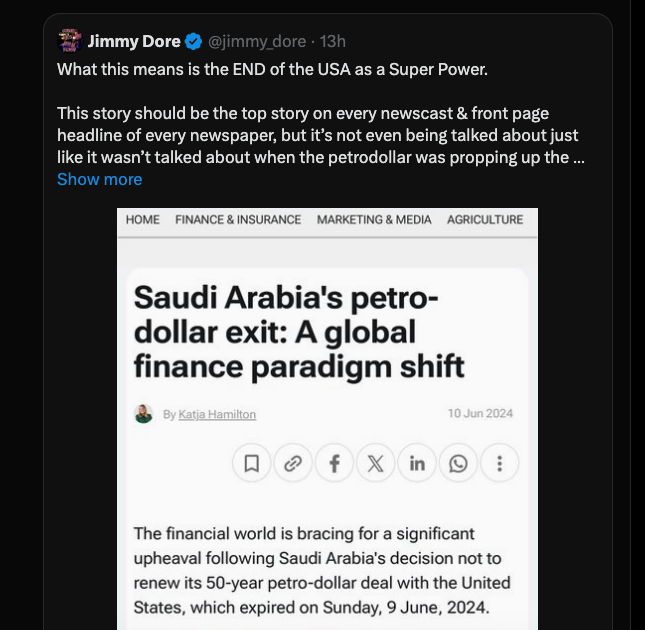
Task: Click the blue verified badge
Action: 194,41
